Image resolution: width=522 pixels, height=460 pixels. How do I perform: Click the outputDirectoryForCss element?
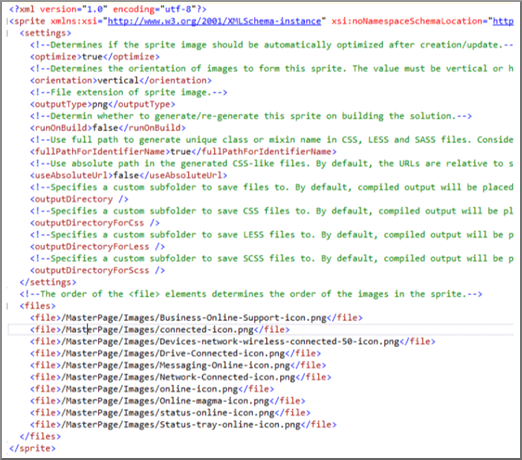[x=95, y=223]
